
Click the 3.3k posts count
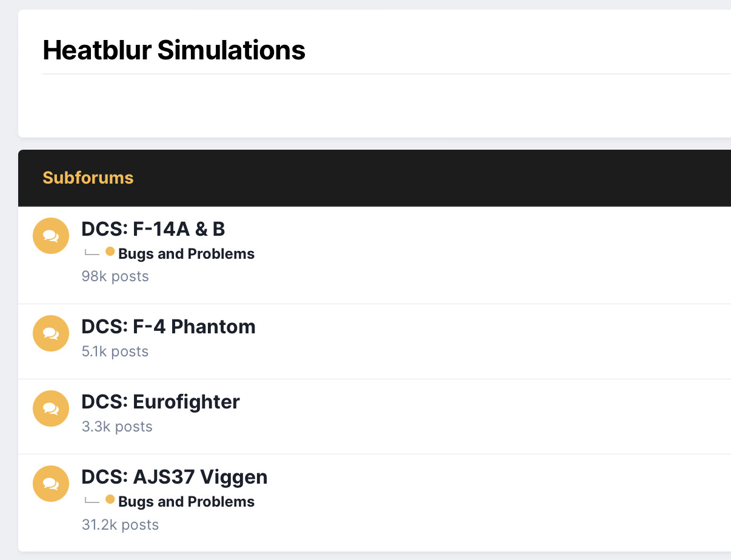(117, 427)
